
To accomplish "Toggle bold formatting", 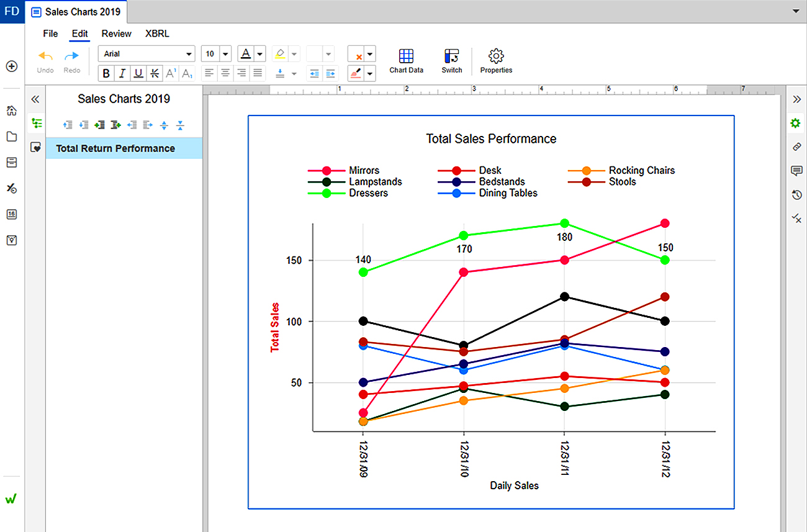I will (x=106, y=74).
